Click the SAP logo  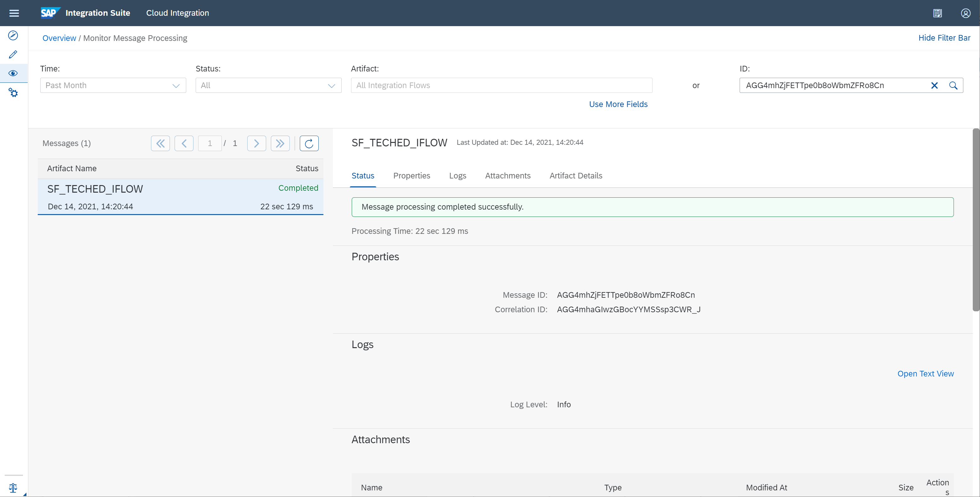[50, 13]
